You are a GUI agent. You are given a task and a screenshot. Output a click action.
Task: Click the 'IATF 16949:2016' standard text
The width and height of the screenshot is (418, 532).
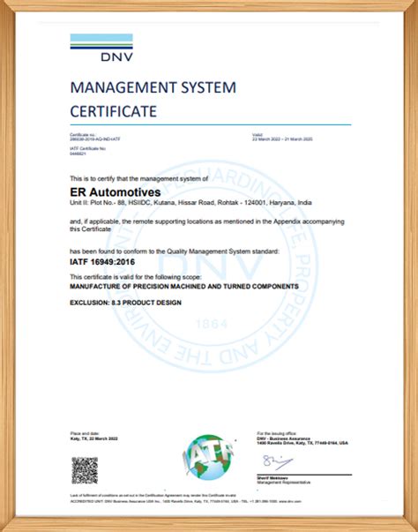102,262
